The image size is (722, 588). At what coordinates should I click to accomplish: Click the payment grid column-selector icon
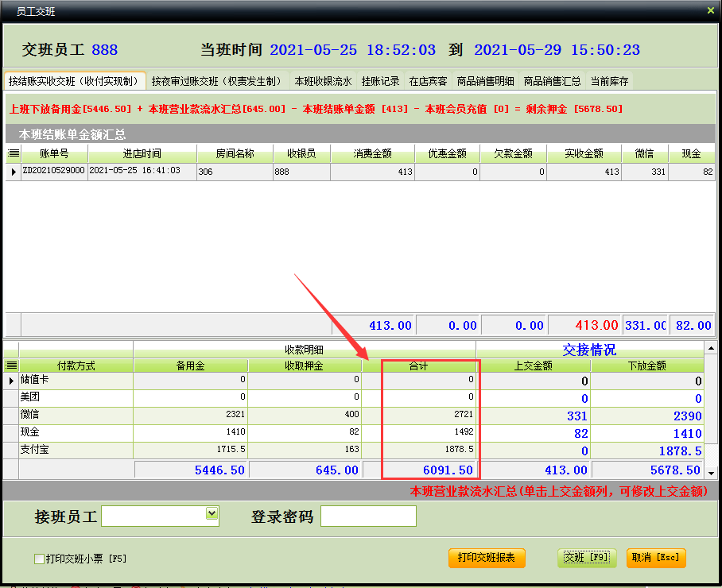tap(11, 366)
